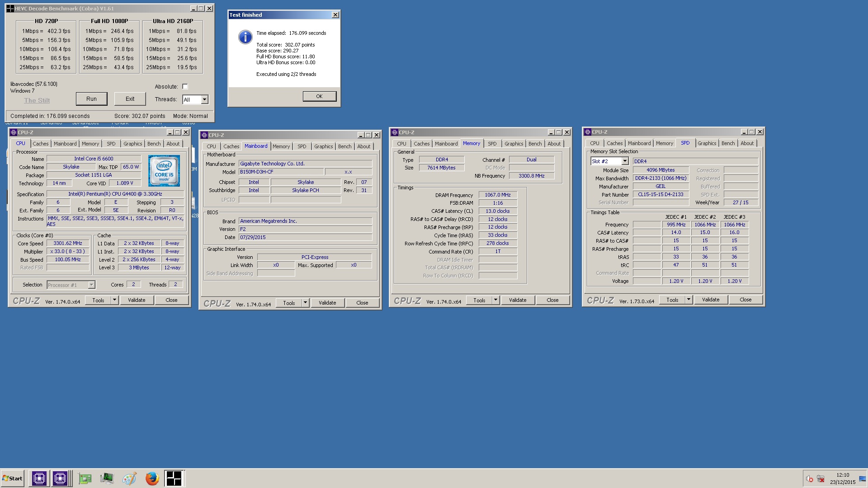The width and height of the screenshot is (868, 488).
Task: Click Core Speed 3301.62 MHz value
Action: [x=68, y=243]
